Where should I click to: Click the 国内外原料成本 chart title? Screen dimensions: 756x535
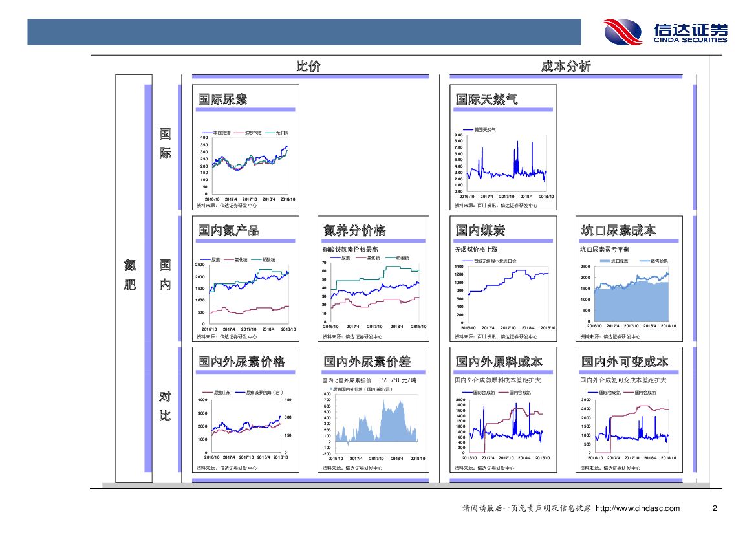(499, 362)
